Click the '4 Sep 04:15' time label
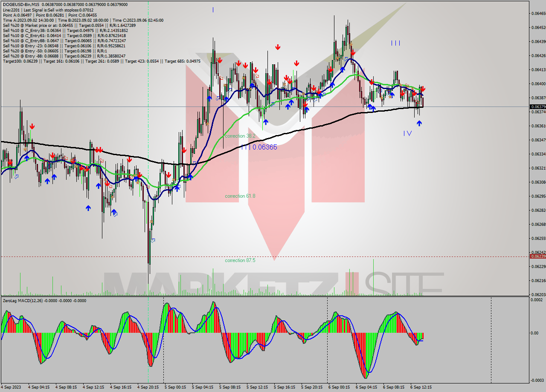 click(39, 387)
